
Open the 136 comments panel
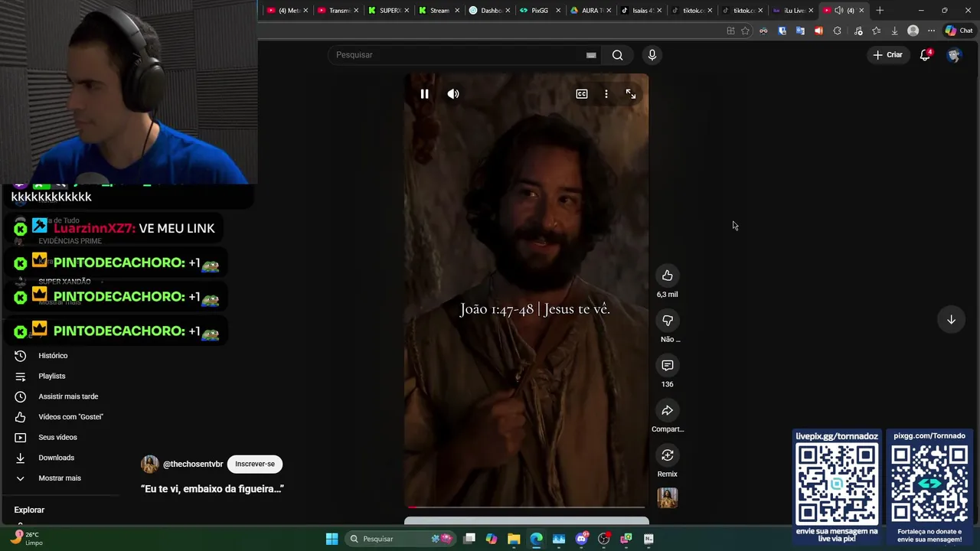tap(668, 366)
